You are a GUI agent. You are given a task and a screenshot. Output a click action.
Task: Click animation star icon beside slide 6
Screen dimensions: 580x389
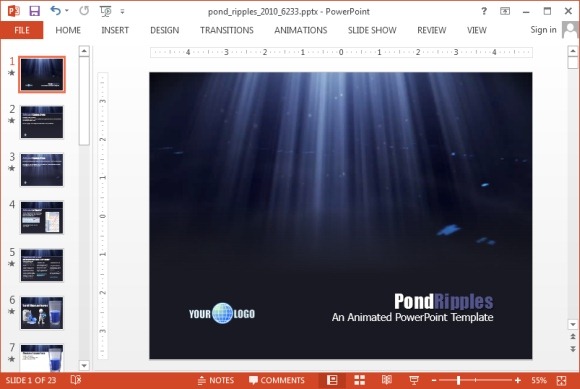(11, 311)
